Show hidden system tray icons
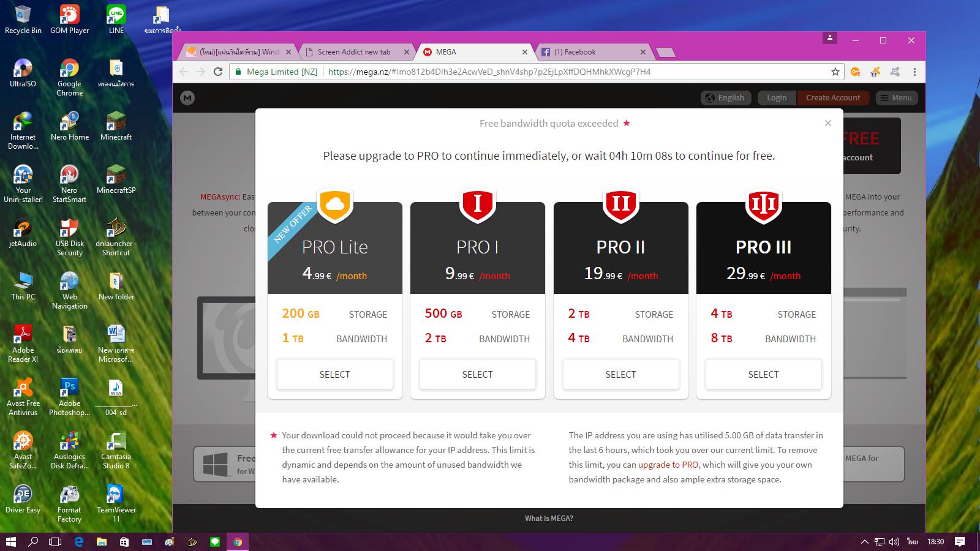980x551 pixels. pos(864,542)
